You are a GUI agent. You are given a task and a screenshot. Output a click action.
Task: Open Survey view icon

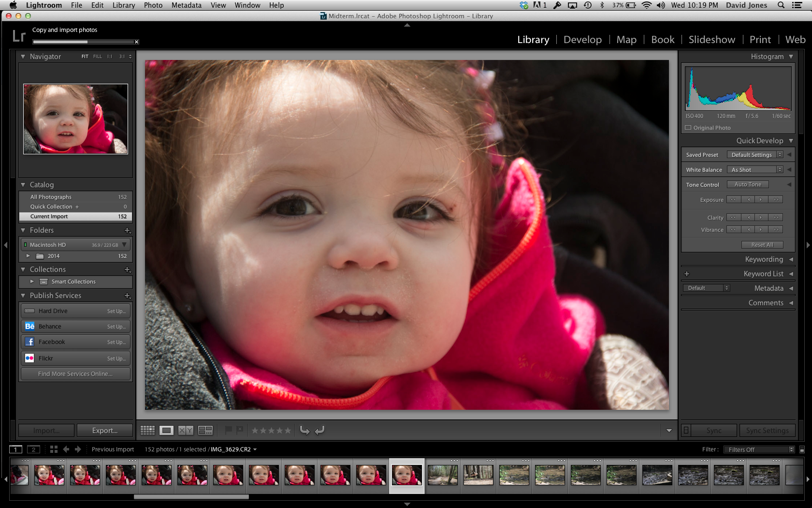pos(205,430)
